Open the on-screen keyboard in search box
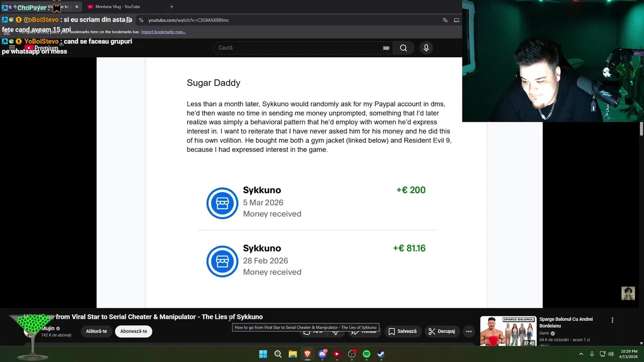This screenshot has height=362, width=644. point(386,48)
